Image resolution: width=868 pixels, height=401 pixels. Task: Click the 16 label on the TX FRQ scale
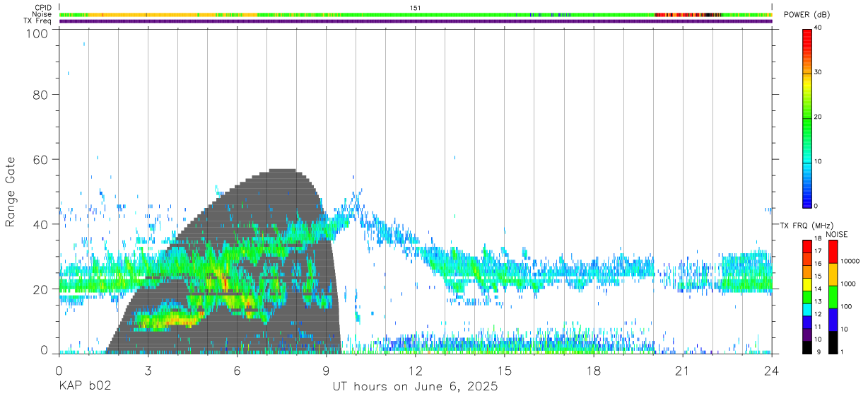coord(817,264)
